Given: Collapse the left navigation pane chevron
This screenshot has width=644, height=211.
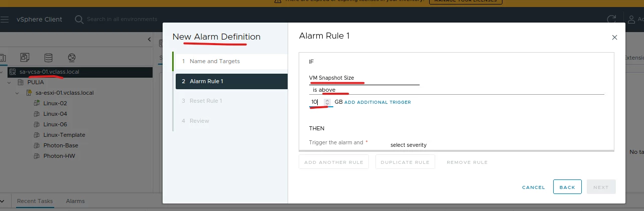Looking at the screenshot, I should pyautogui.click(x=149, y=39).
